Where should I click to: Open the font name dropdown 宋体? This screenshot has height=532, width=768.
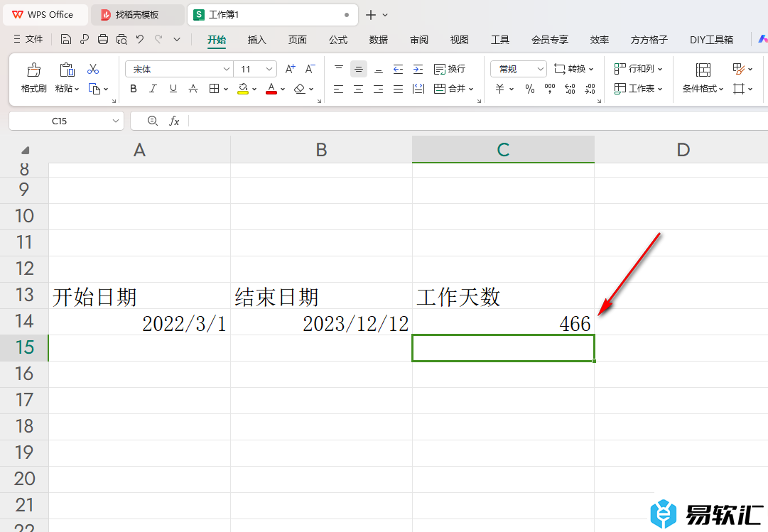(x=227, y=69)
